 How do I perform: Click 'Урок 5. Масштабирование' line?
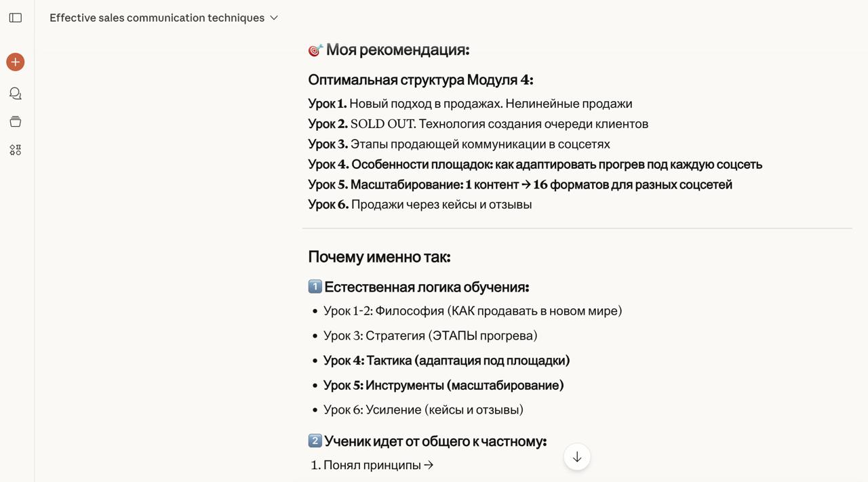click(x=520, y=184)
